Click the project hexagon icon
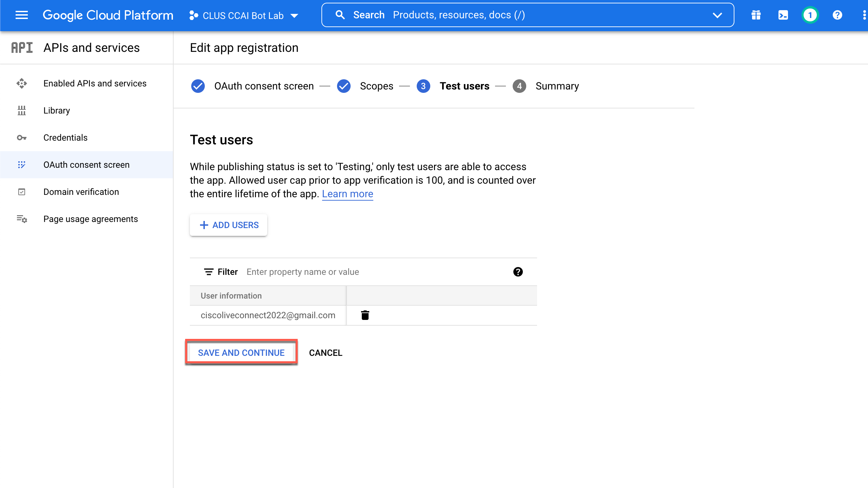The image size is (868, 488). click(x=194, y=16)
